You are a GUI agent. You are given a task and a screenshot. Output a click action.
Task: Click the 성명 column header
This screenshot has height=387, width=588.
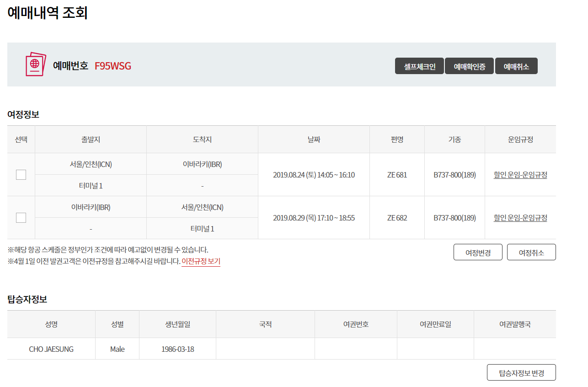pyautogui.click(x=51, y=324)
